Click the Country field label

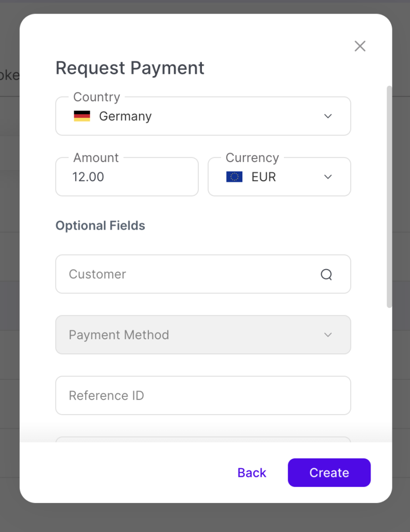coord(97,97)
